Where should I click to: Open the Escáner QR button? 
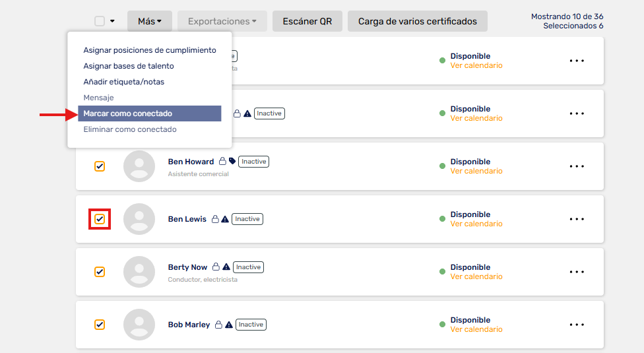[307, 21]
